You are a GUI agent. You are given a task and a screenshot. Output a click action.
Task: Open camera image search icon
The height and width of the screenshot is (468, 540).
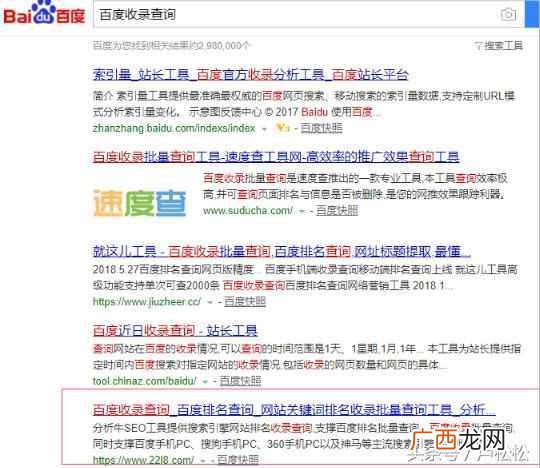(x=508, y=14)
